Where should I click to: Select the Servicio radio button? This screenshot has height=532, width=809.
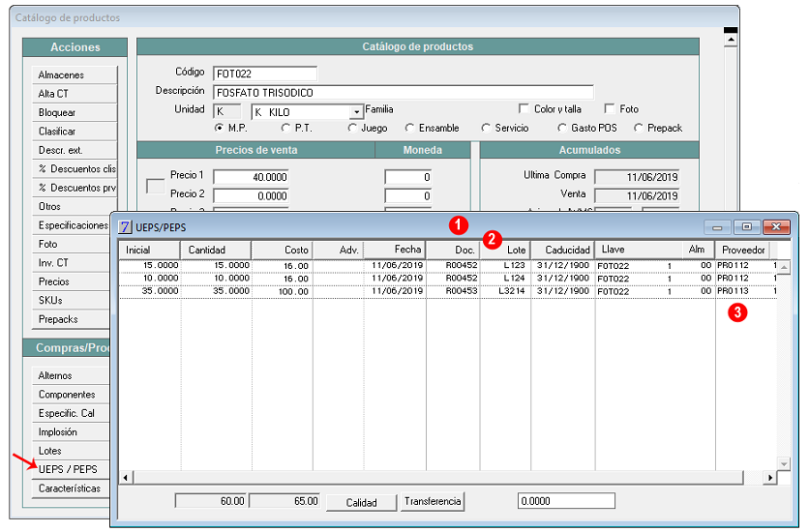486,128
